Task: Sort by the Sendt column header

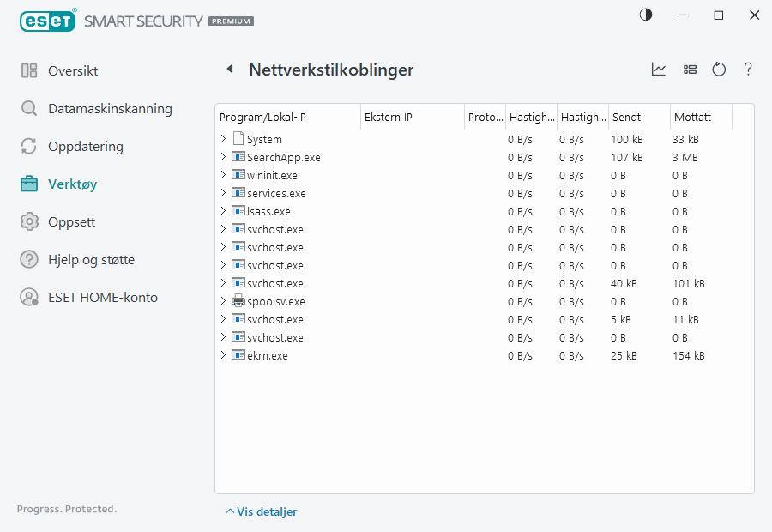Action: (637, 117)
